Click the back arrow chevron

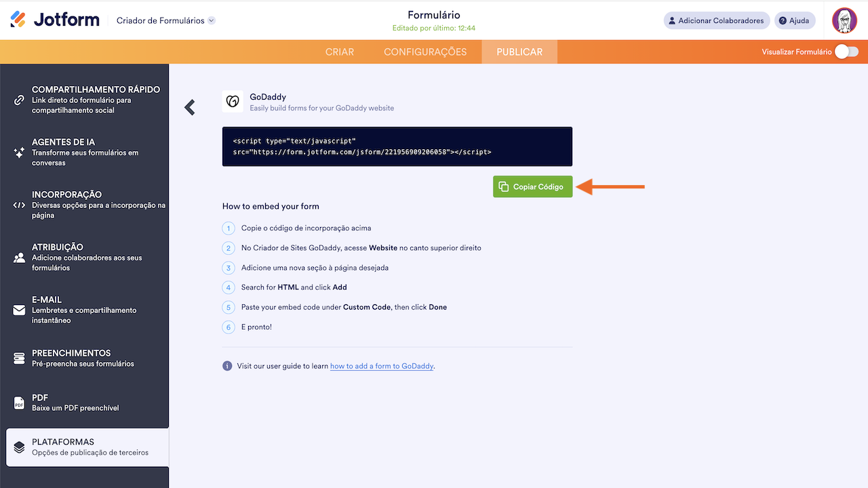pyautogui.click(x=190, y=107)
